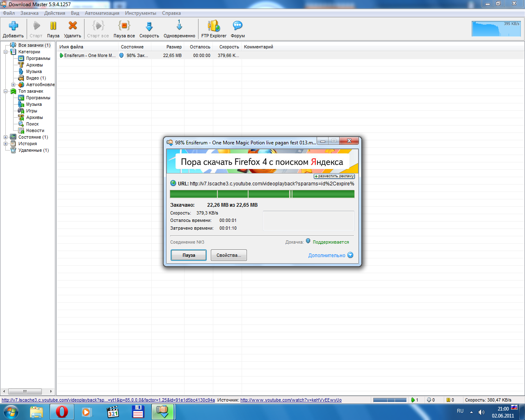
Task: Open the Закачка menu
Action: (30, 13)
